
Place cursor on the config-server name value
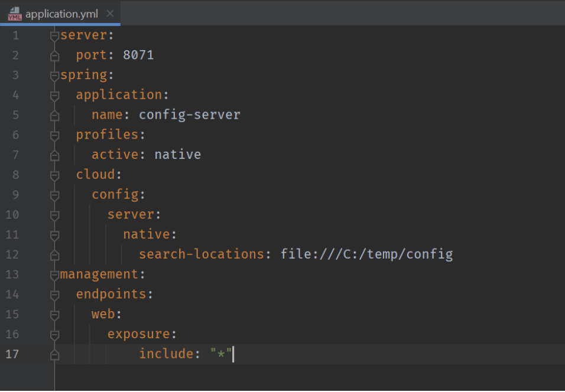point(190,114)
